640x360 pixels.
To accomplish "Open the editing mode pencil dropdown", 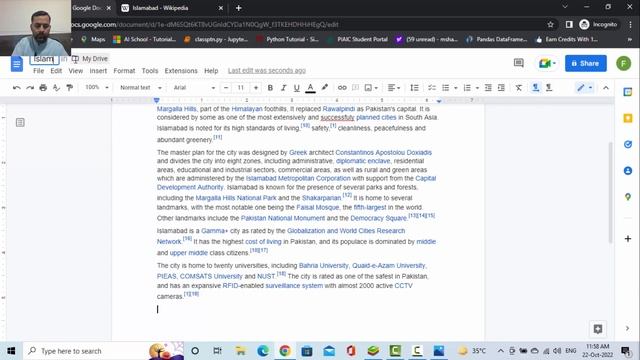I will tap(584, 88).
